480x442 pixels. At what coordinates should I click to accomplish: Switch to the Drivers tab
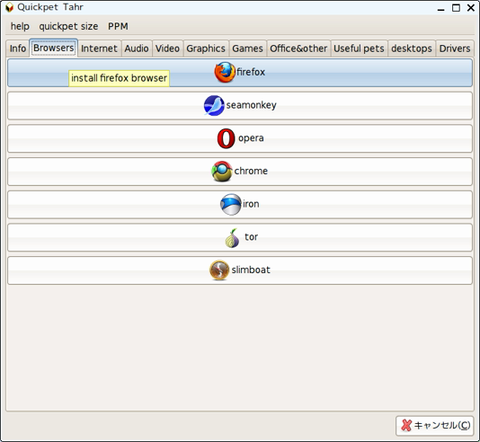click(455, 49)
